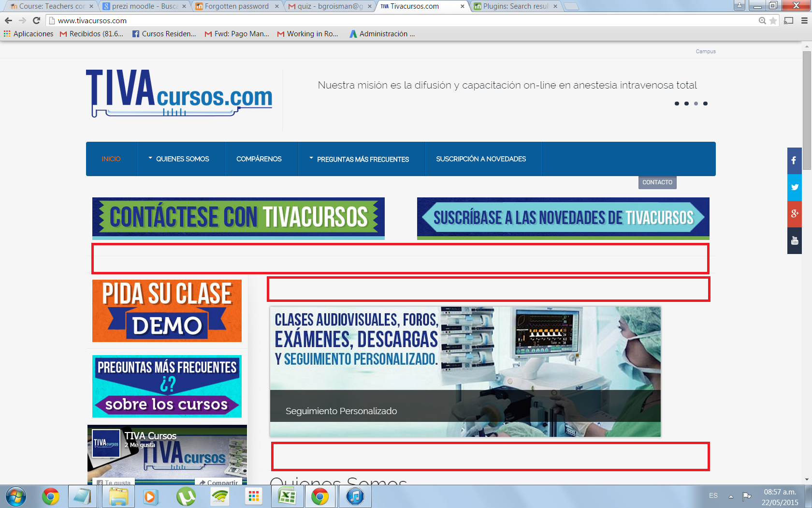The image size is (812, 508).
Task: Select first slider dot under mission text
Action: (x=677, y=104)
